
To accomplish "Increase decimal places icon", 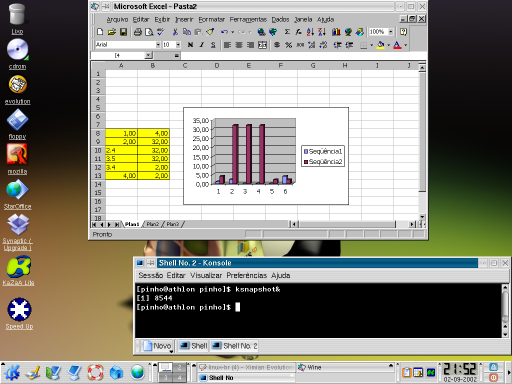I will 312,45.
